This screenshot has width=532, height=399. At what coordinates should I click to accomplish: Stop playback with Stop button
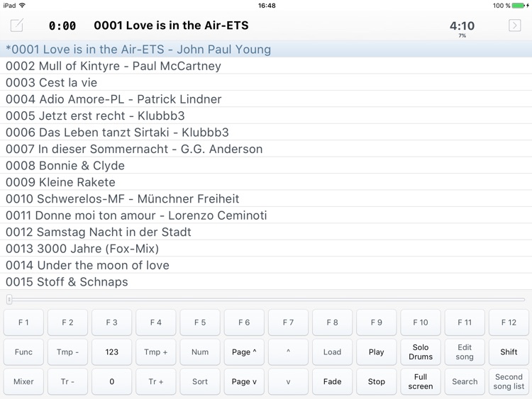coord(376,381)
